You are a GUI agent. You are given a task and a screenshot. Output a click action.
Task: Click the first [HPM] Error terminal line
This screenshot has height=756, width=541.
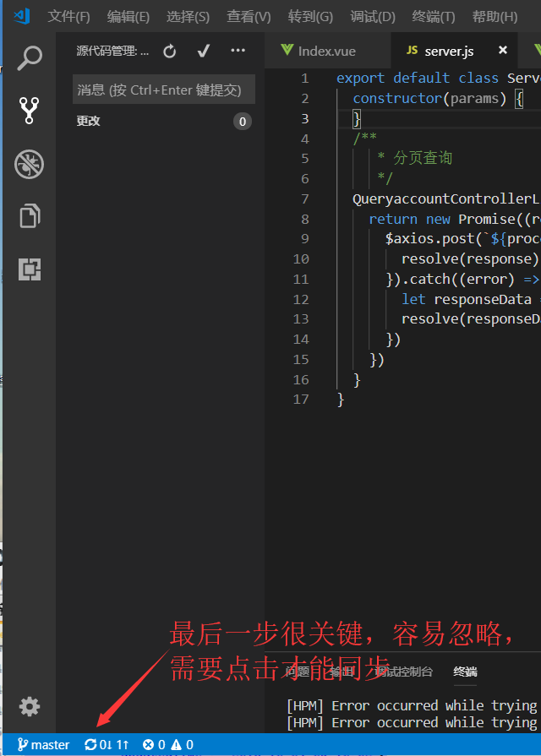coord(413,705)
